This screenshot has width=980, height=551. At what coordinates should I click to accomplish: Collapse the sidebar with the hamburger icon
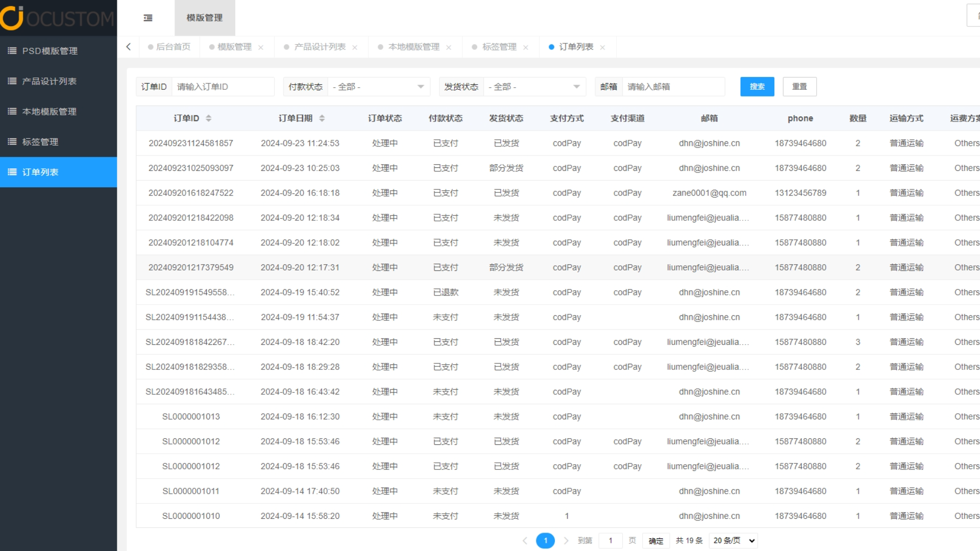(x=148, y=18)
